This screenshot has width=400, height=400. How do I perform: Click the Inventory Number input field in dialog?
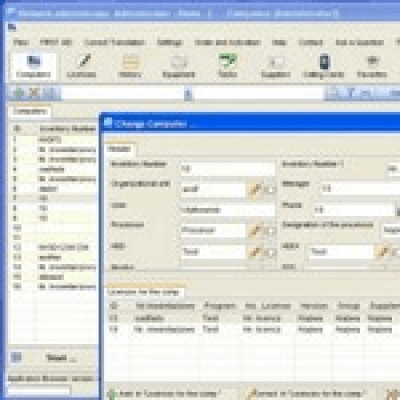(x=228, y=169)
